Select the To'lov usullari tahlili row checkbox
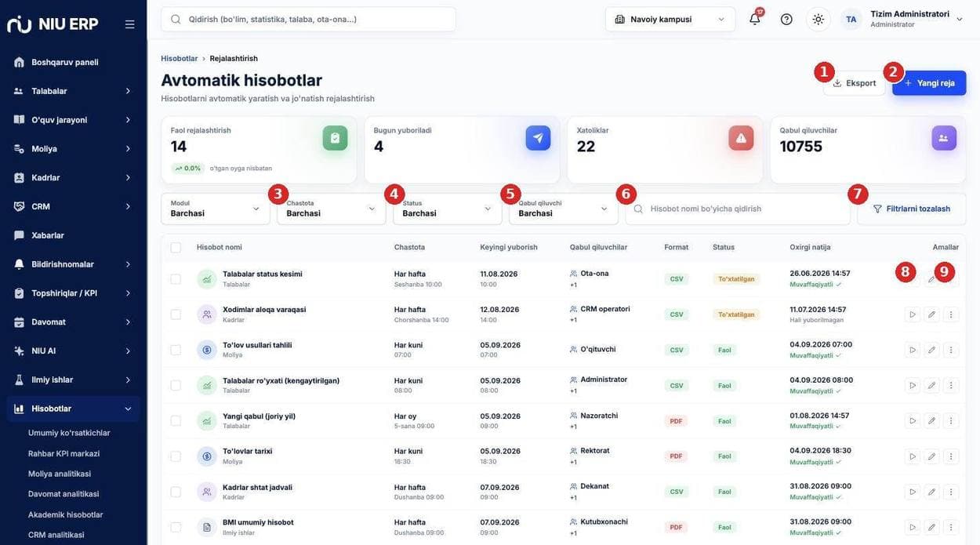Viewport: 980px width, 545px height. point(176,350)
